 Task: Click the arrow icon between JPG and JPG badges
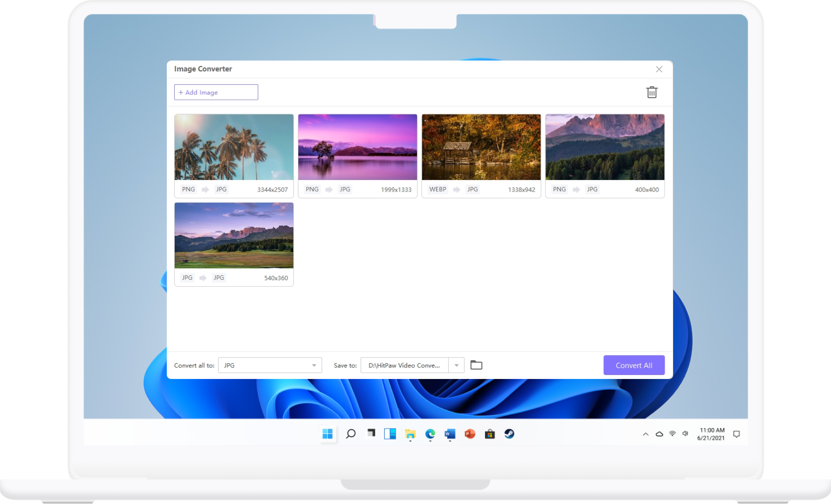(203, 278)
